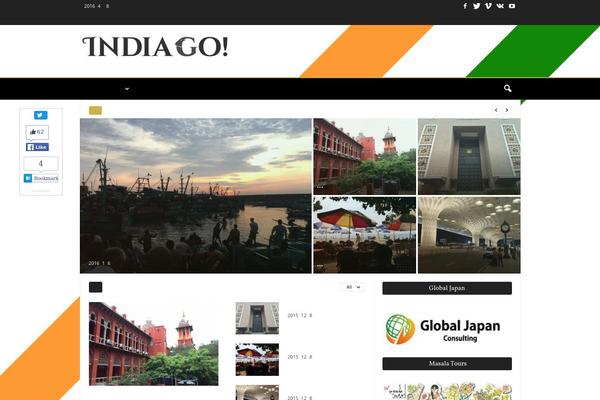Click the search magnifier icon in navigation bar
The height and width of the screenshot is (400, 600).
tap(507, 88)
